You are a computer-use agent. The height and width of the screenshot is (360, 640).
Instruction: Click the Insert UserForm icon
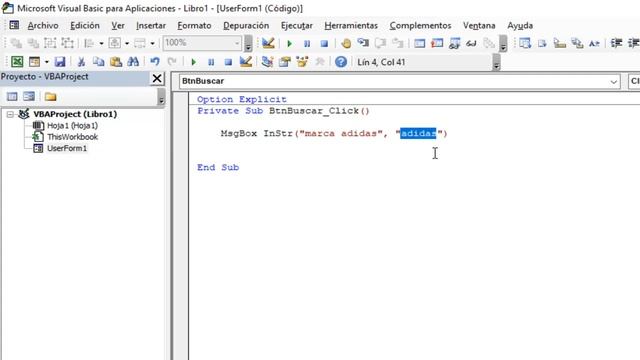34,62
